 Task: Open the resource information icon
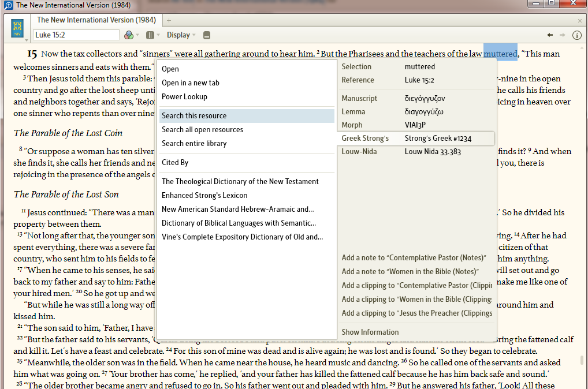coord(576,35)
